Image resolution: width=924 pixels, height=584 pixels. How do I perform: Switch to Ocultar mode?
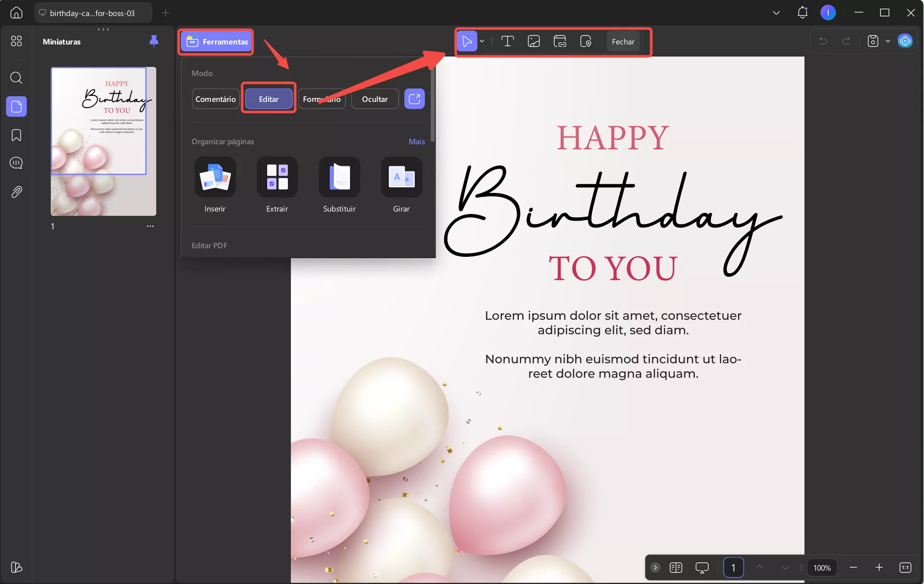pos(375,99)
